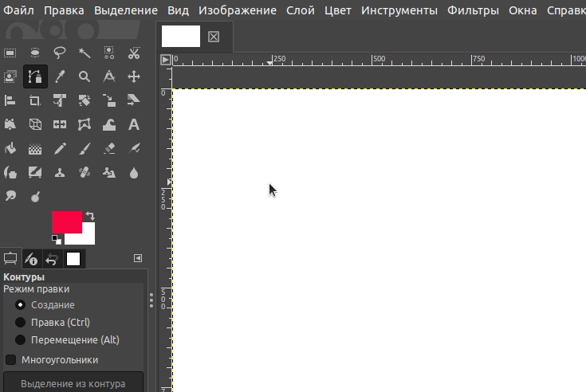
Task: Select the Warp Transform tool
Action: point(109,125)
